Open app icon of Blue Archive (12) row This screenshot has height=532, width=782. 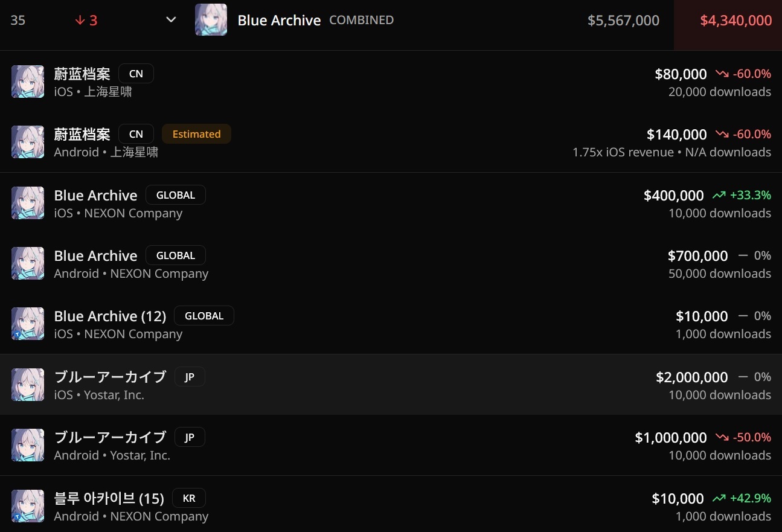pyautogui.click(x=28, y=324)
